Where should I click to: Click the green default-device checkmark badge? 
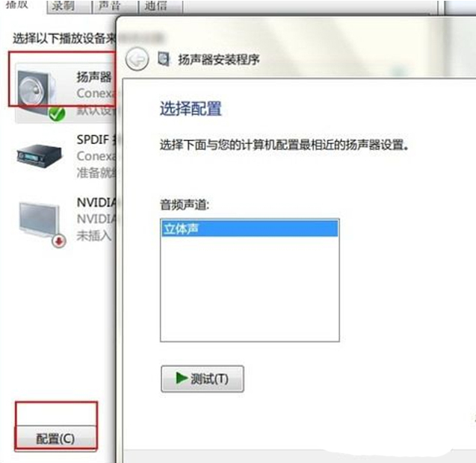57,114
